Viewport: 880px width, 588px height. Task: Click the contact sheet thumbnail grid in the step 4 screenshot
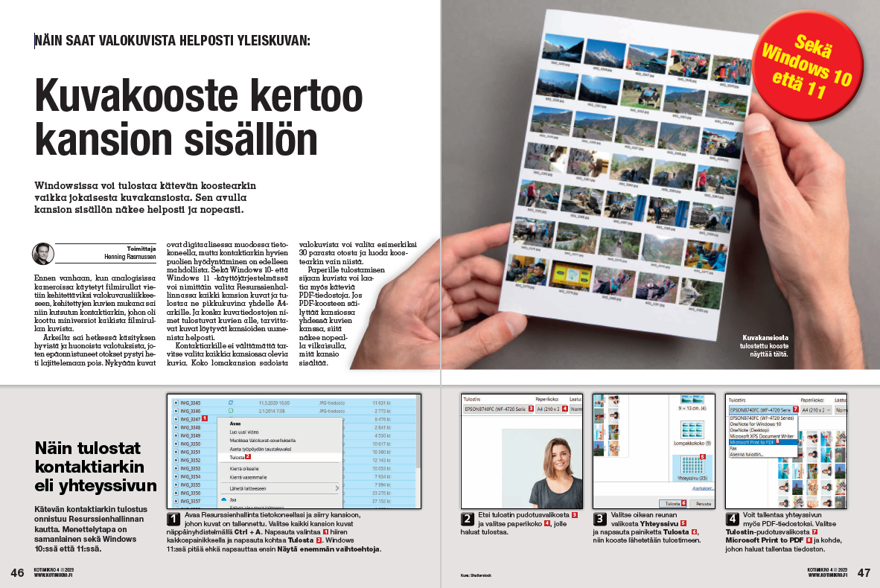pos(812,470)
